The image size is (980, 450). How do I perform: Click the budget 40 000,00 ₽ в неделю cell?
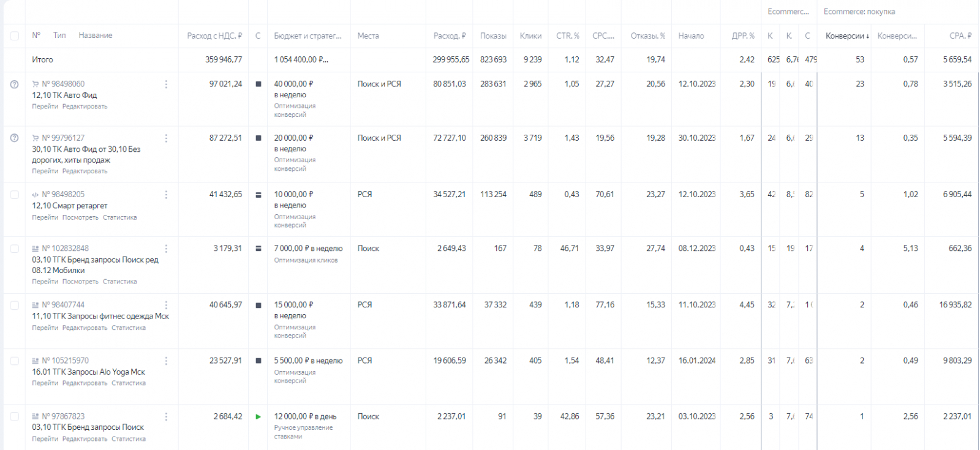pyautogui.click(x=294, y=89)
